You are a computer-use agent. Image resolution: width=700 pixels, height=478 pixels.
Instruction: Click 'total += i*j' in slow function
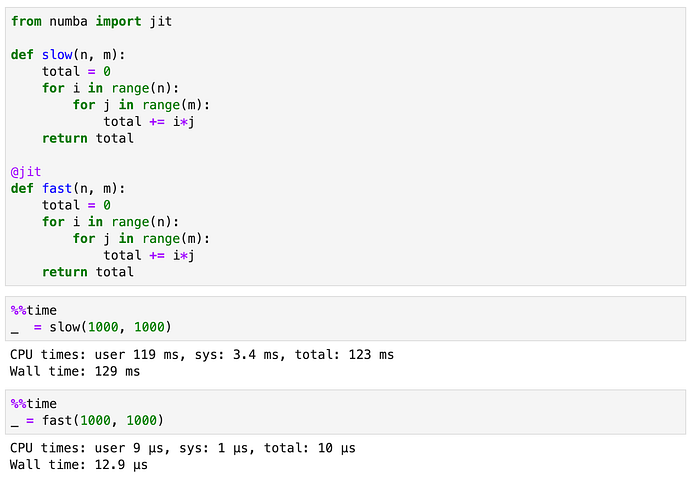(149, 122)
